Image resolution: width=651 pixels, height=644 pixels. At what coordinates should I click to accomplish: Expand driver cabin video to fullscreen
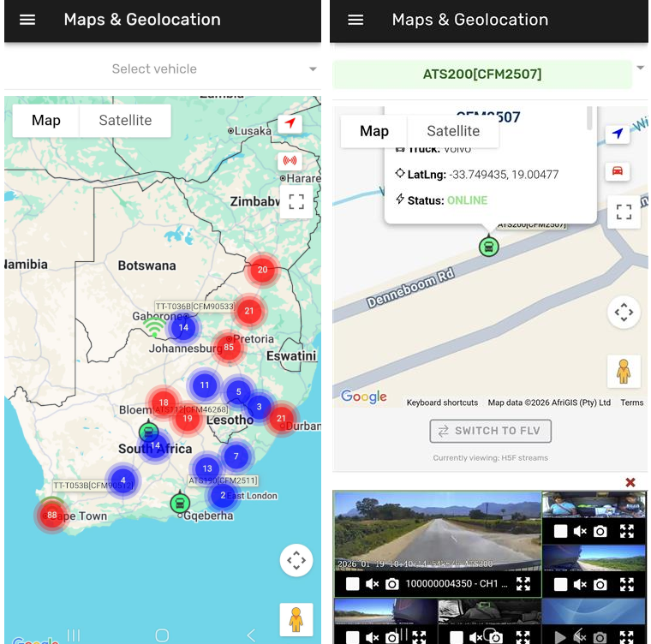tap(627, 531)
